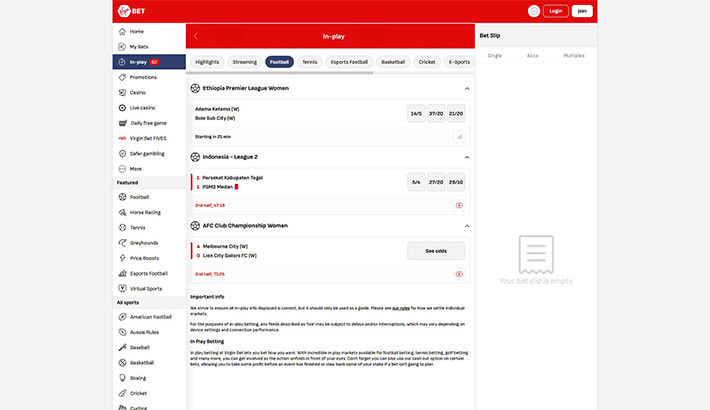Open Basketball icon under All sports

point(122,362)
